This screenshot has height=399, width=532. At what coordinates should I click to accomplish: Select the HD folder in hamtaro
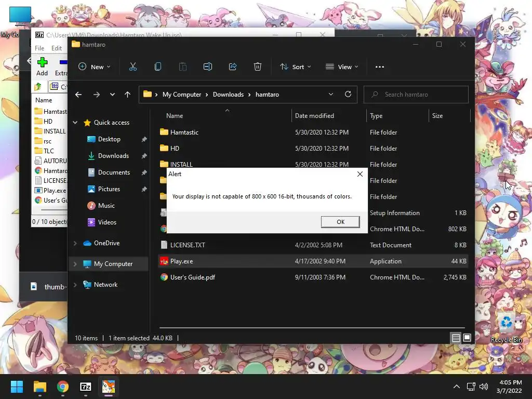(x=175, y=149)
